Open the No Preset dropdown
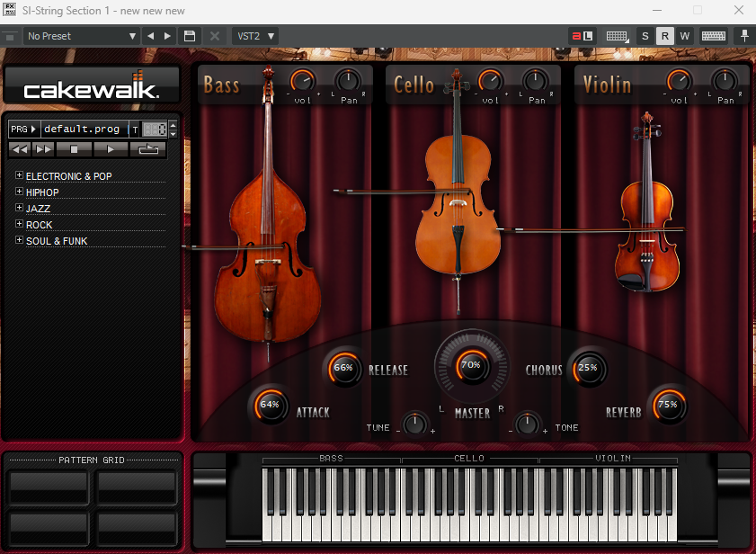Viewport: 756px width, 554px height. coord(81,36)
